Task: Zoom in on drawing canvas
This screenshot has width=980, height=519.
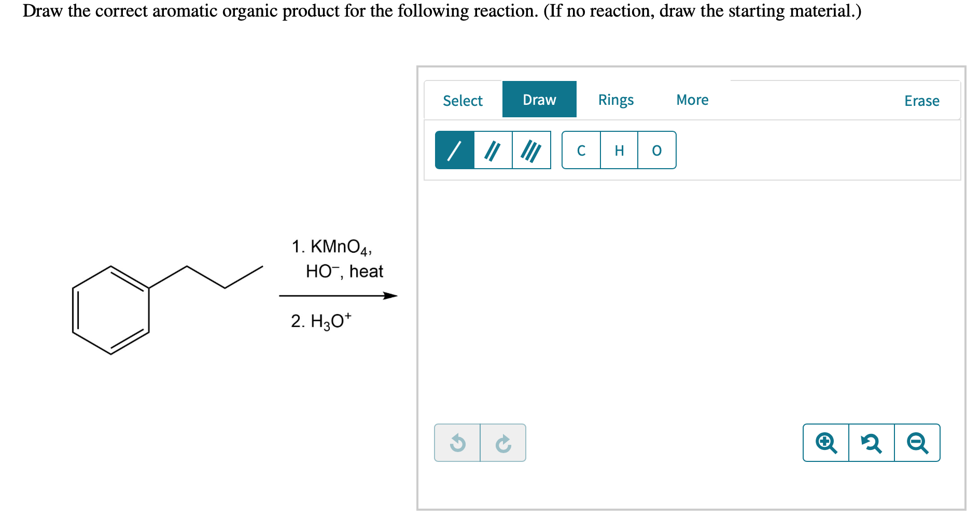Action: pos(826,443)
